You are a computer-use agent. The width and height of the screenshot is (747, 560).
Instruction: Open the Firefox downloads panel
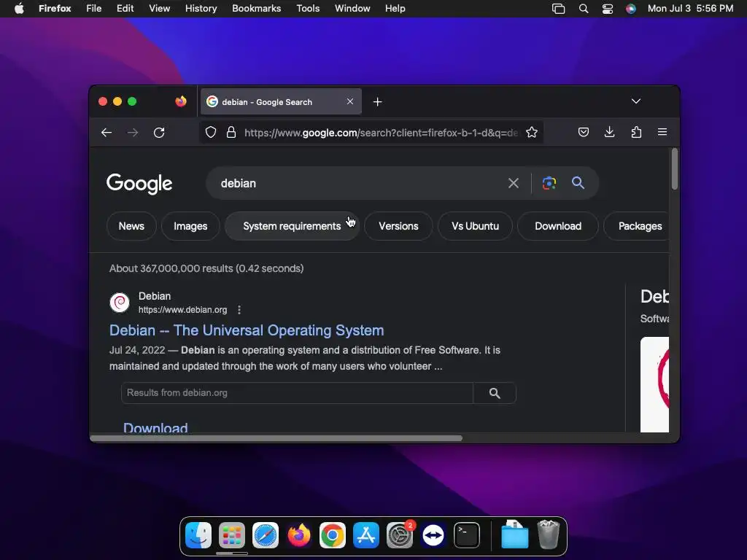point(609,133)
